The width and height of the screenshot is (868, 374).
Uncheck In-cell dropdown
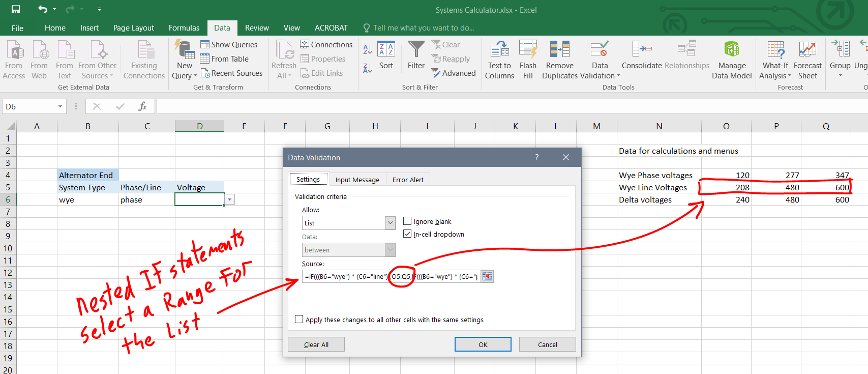click(x=407, y=234)
